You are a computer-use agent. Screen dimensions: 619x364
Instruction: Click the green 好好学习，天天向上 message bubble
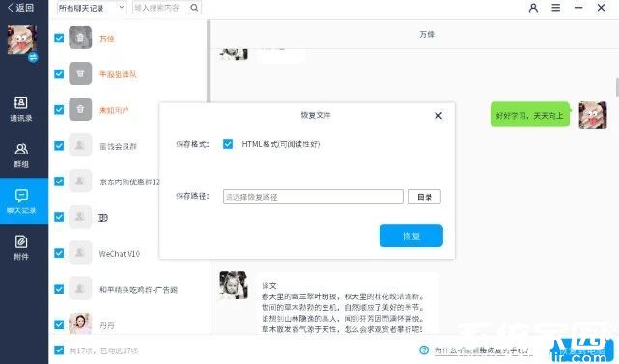530,115
